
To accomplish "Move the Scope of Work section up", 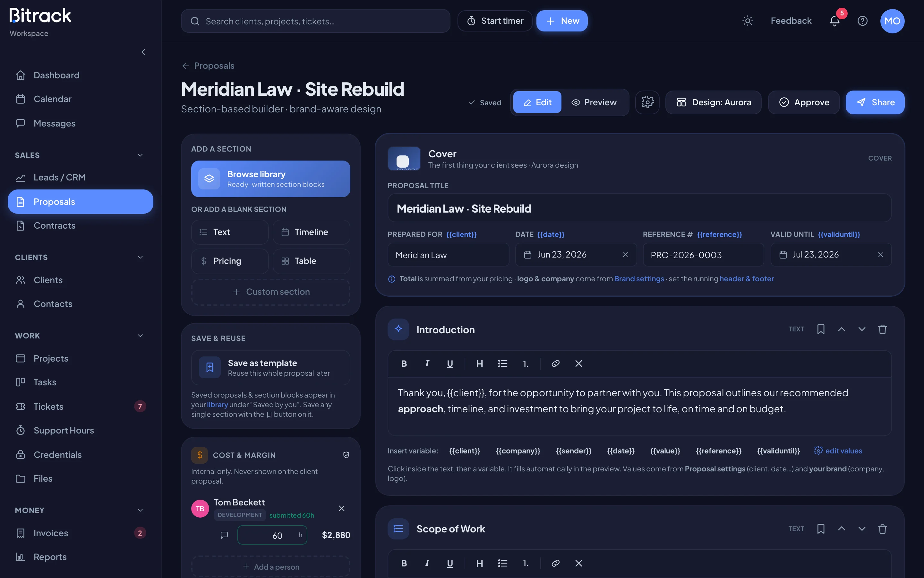I will [x=841, y=529].
